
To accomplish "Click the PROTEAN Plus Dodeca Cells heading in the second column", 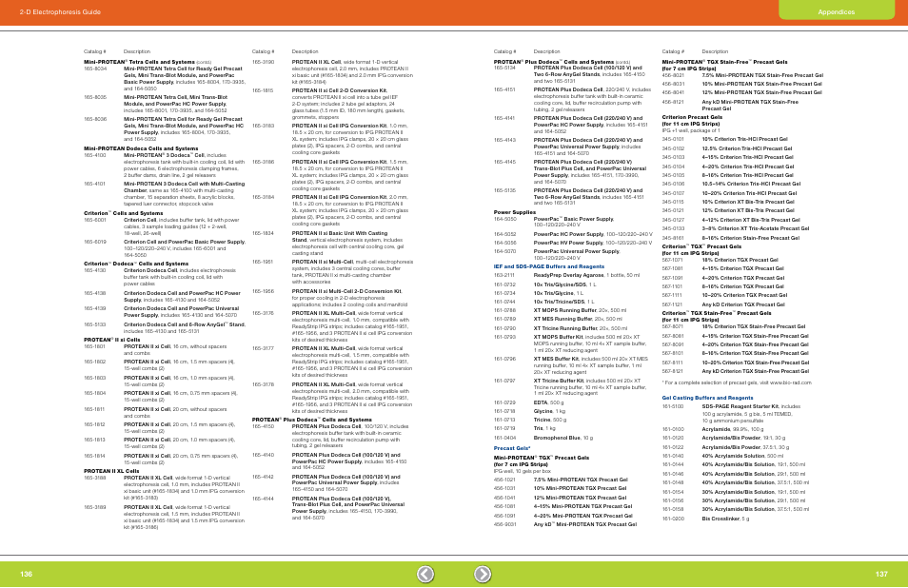I will (311, 420).
